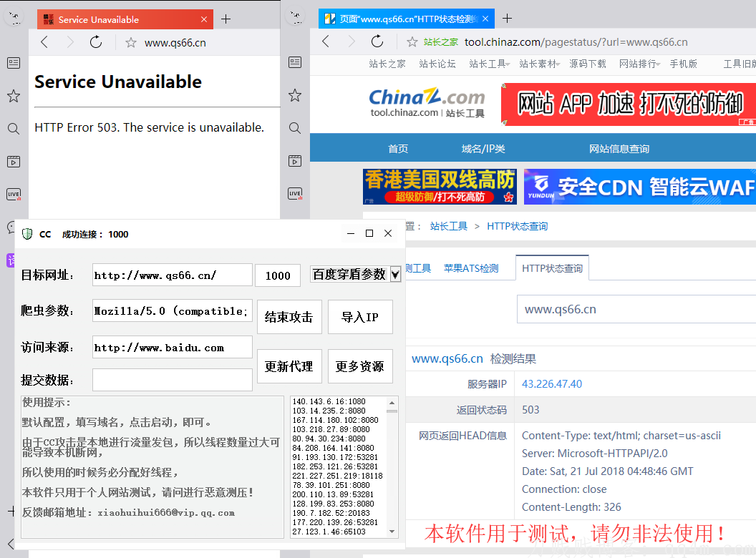Click forward arrow in chinaz browser window
Screen dimensions: 756x558
click(x=352, y=41)
